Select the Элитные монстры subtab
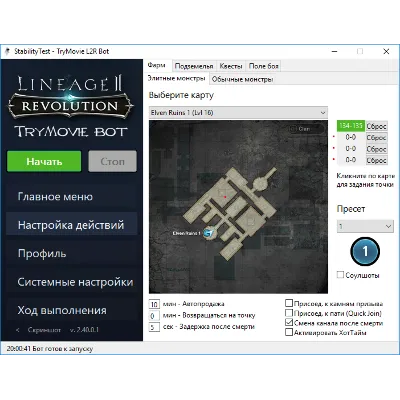Image resolution: width=400 pixels, height=400 pixels. (x=177, y=79)
